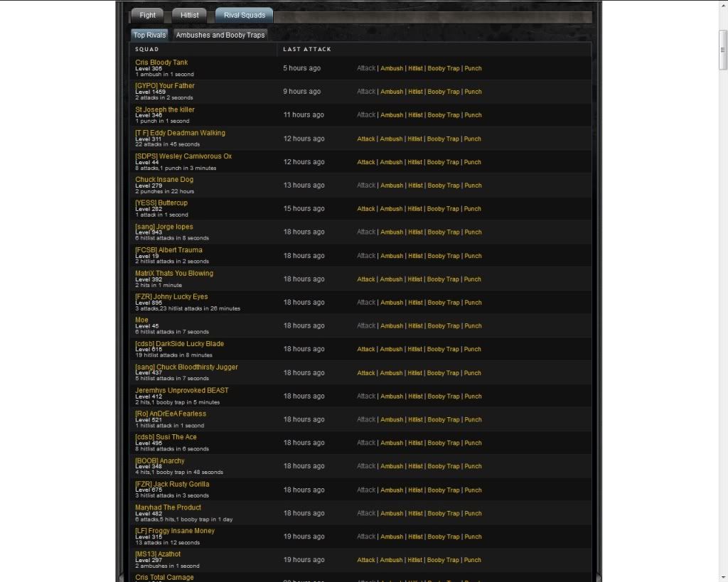The width and height of the screenshot is (728, 582).
Task: Open the Top Rivals sub-tab
Action: pyautogui.click(x=149, y=35)
